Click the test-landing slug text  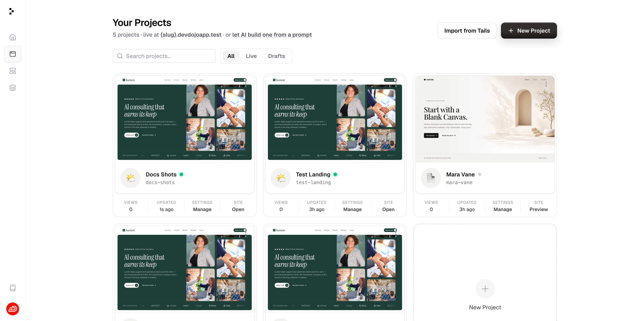point(313,182)
